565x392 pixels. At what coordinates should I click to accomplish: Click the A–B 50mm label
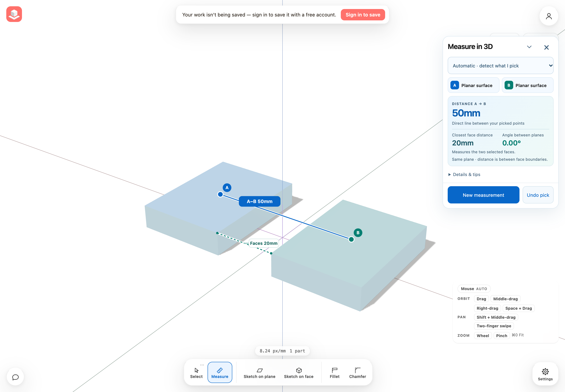pos(259,201)
